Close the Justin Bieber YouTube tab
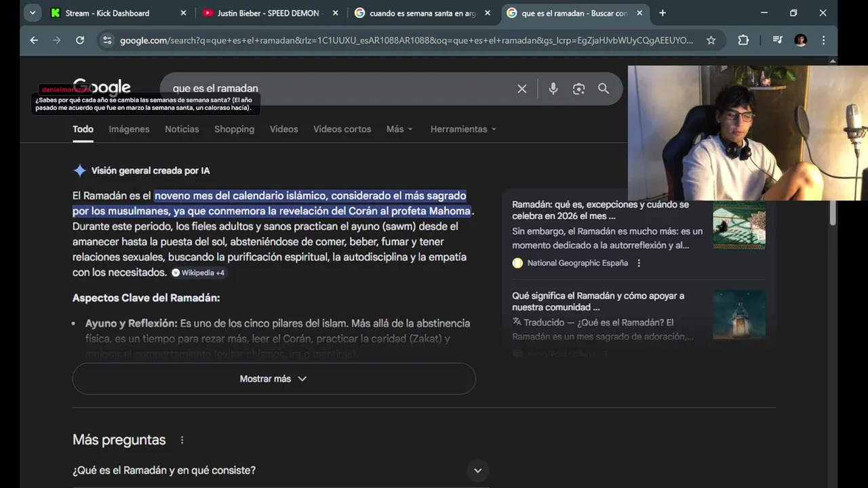The height and width of the screenshot is (488, 868). click(x=335, y=13)
